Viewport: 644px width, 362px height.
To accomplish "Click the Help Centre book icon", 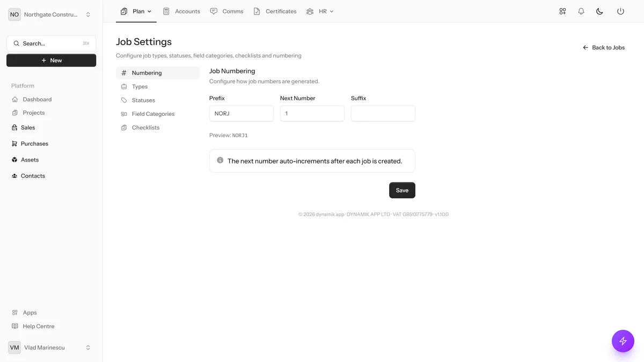I will [15, 326].
